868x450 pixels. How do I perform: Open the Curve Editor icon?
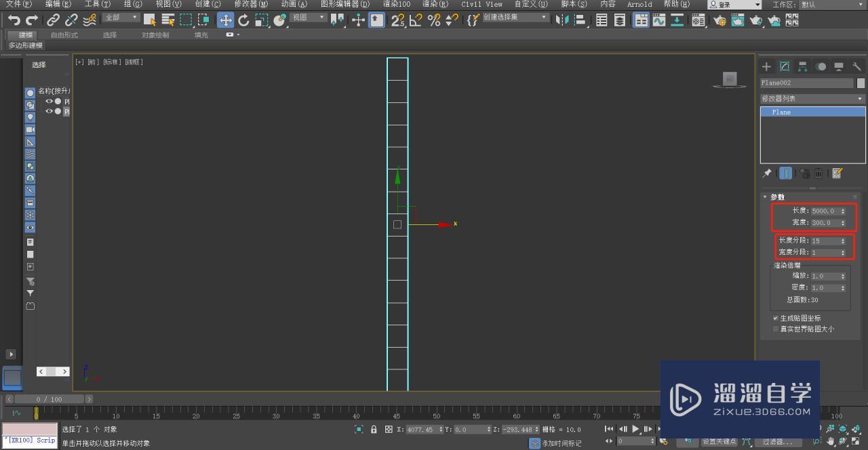point(658,20)
